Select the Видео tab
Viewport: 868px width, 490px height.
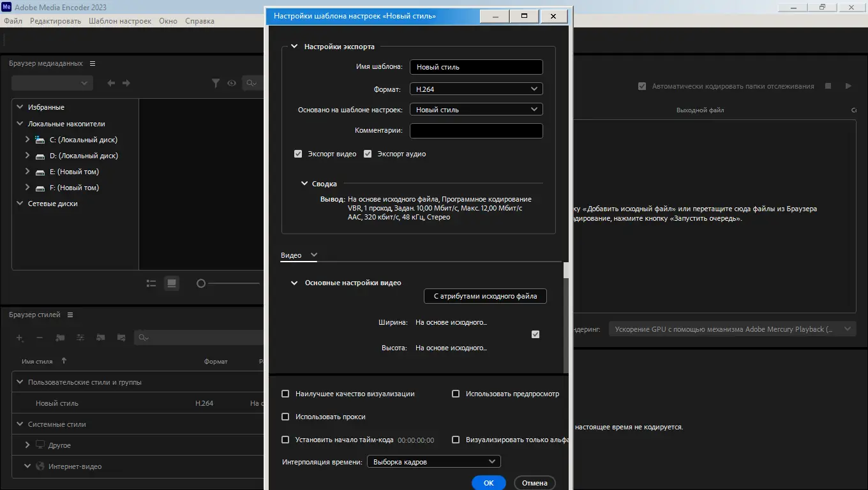pos(291,255)
